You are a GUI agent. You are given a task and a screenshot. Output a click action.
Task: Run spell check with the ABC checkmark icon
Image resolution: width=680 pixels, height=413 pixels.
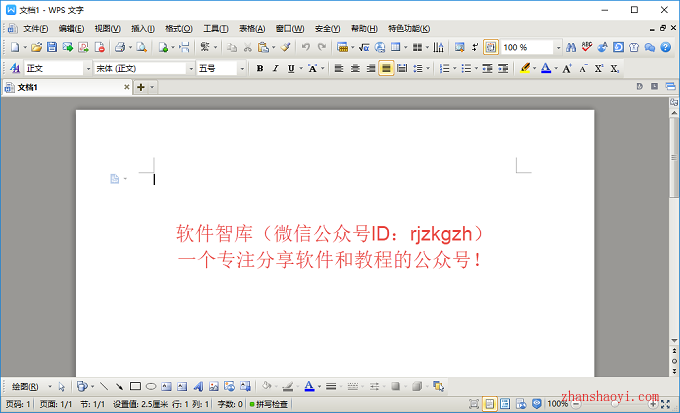(587, 47)
